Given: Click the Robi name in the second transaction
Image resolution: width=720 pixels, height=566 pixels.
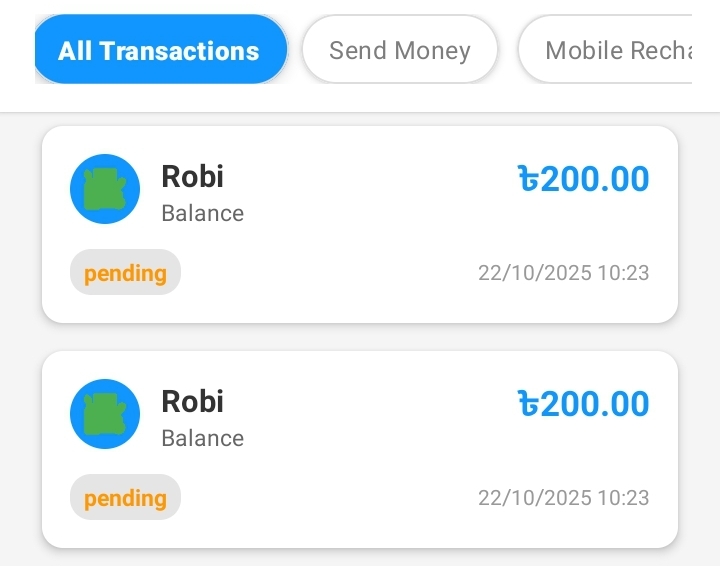Looking at the screenshot, I should coord(192,402).
